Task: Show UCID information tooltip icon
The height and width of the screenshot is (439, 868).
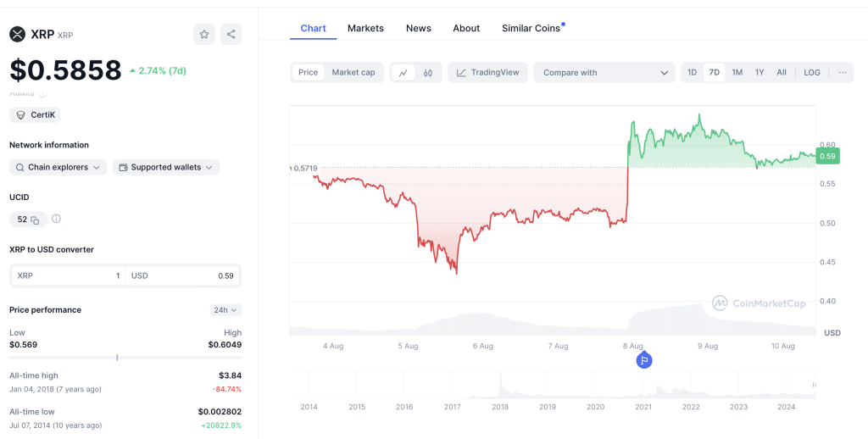Action: [x=57, y=219]
